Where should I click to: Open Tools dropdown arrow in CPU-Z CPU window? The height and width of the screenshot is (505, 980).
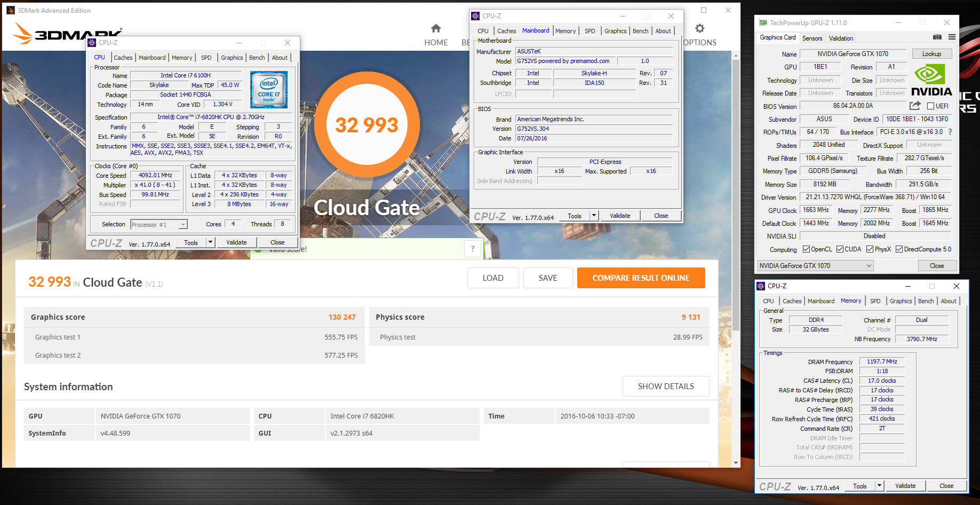[210, 242]
